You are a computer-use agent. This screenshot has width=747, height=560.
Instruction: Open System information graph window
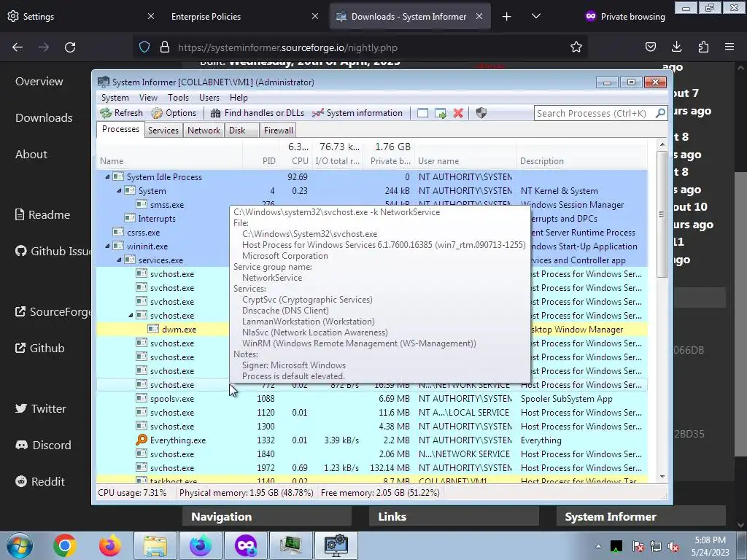coord(357,113)
